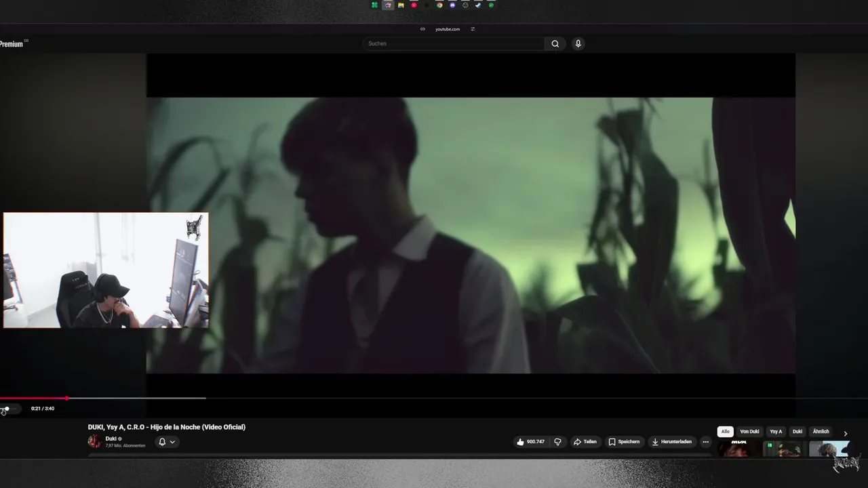Select the Ysy A filter chip

(776, 432)
